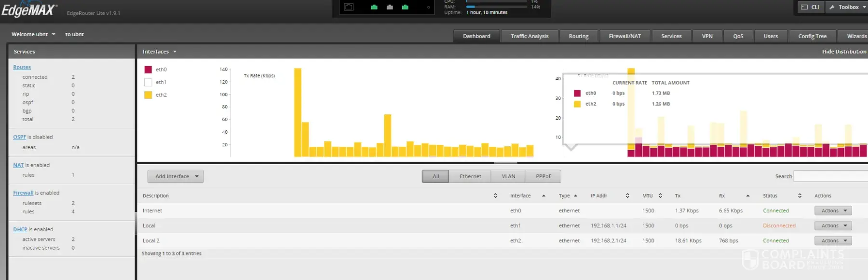The width and height of the screenshot is (868, 280).
Task: Switch to the Traffic Analysis tab
Action: coord(529,36)
